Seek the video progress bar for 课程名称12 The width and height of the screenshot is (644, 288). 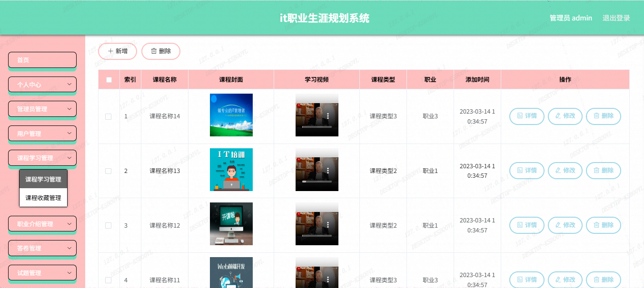(317, 236)
